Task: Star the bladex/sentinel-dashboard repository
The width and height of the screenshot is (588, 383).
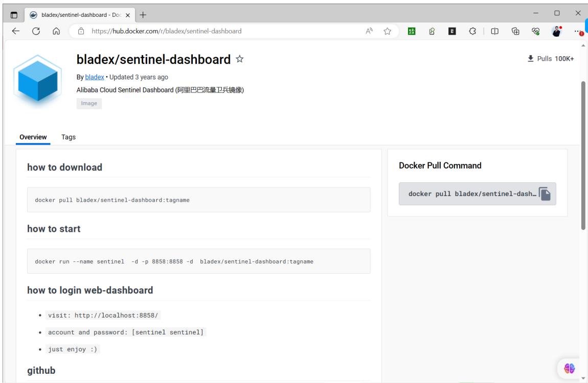Action: click(240, 59)
